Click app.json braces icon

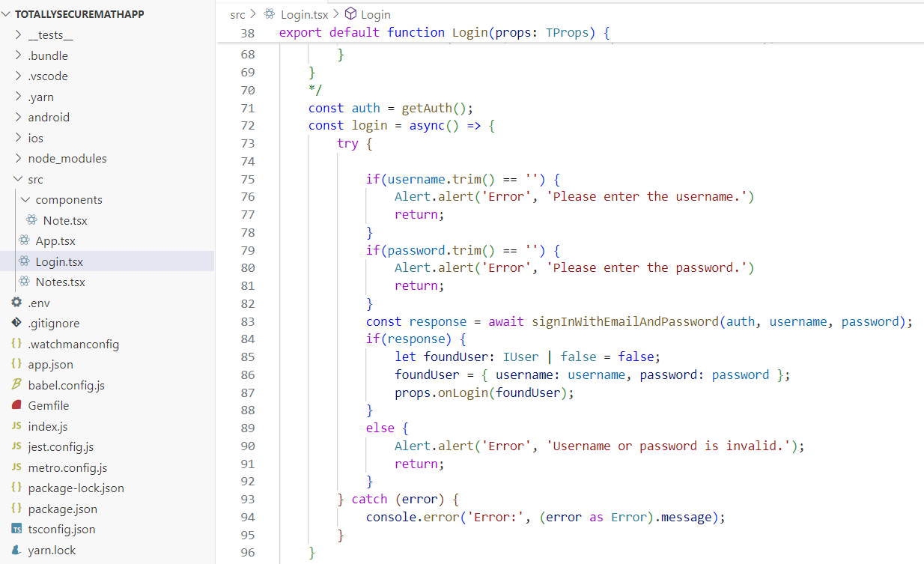tap(16, 365)
